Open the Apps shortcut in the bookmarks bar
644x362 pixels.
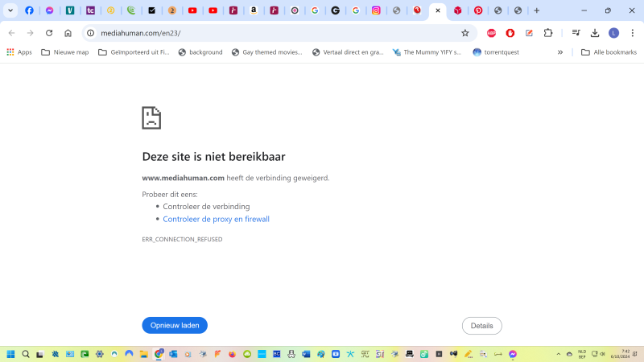(x=19, y=52)
